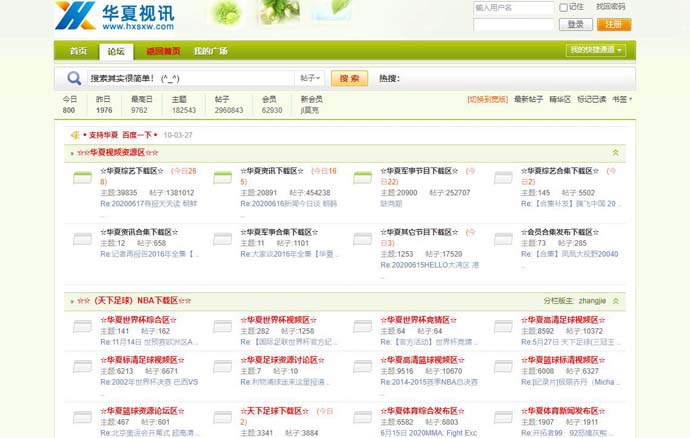Open the (天下足球) NBA下载区 category title
The image size is (690, 438).
134,301
